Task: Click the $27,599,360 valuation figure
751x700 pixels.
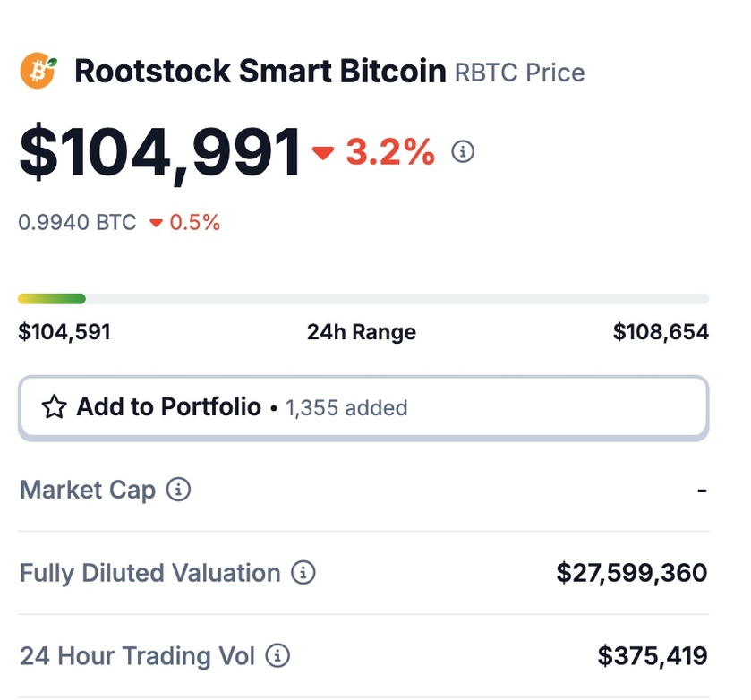Action: pyautogui.click(x=632, y=573)
